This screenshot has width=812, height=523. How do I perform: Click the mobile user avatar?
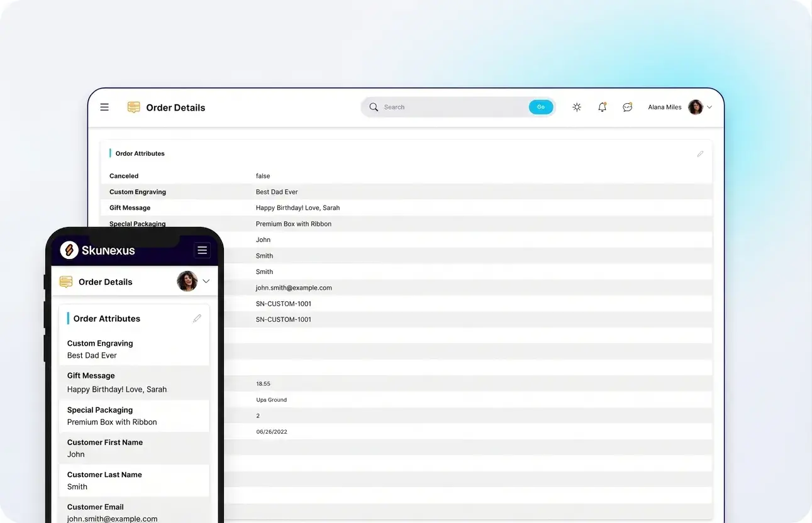tap(187, 282)
